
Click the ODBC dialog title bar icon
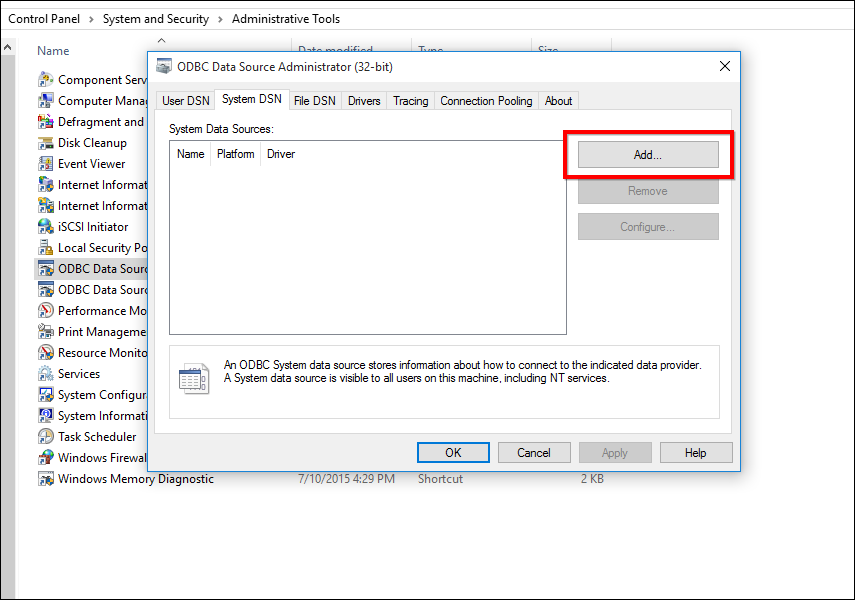164,67
